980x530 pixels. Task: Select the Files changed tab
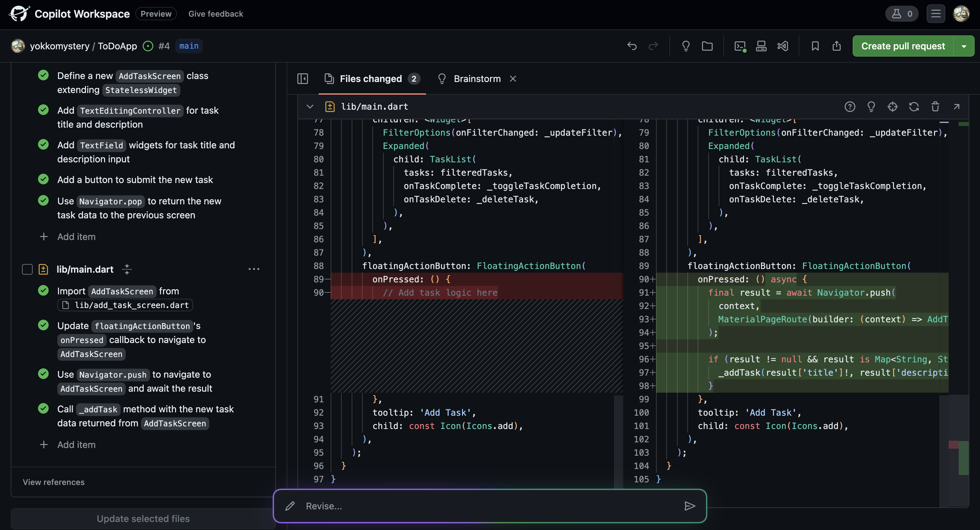[x=371, y=79]
